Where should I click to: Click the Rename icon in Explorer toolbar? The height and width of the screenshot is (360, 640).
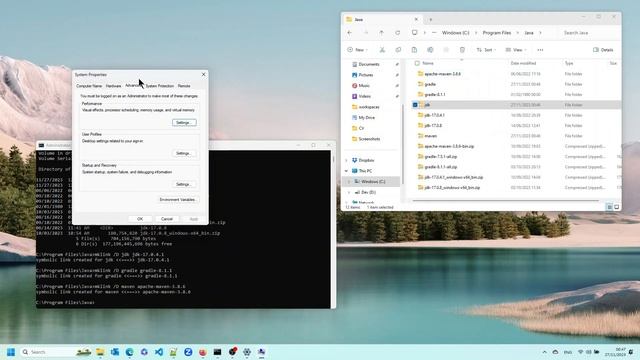tap(430, 50)
